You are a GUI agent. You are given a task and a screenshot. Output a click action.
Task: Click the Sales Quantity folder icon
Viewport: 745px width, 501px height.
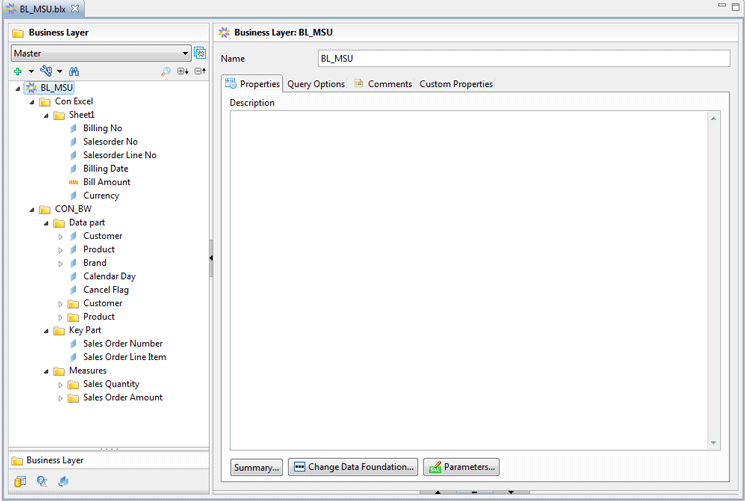coord(73,384)
